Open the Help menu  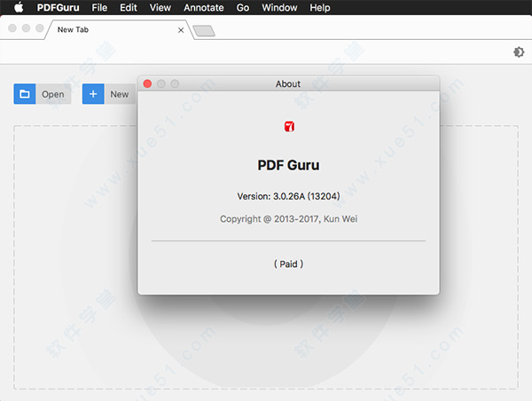[319, 7]
